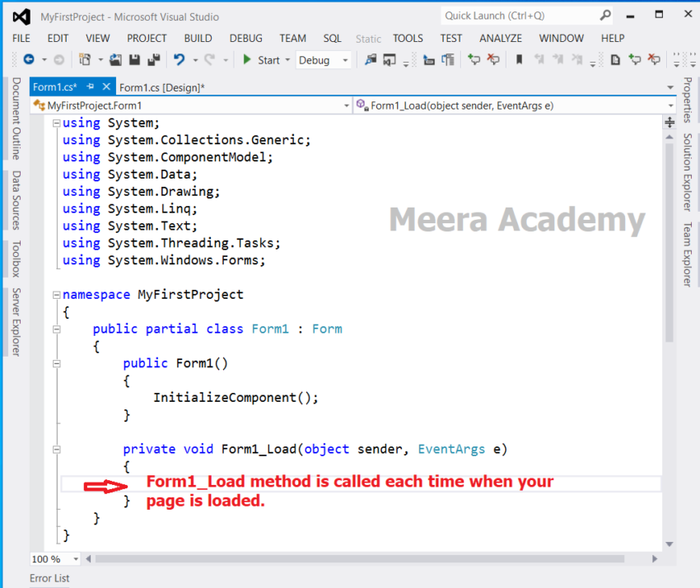Toggle a bookmark using the bookmark icon

519,59
